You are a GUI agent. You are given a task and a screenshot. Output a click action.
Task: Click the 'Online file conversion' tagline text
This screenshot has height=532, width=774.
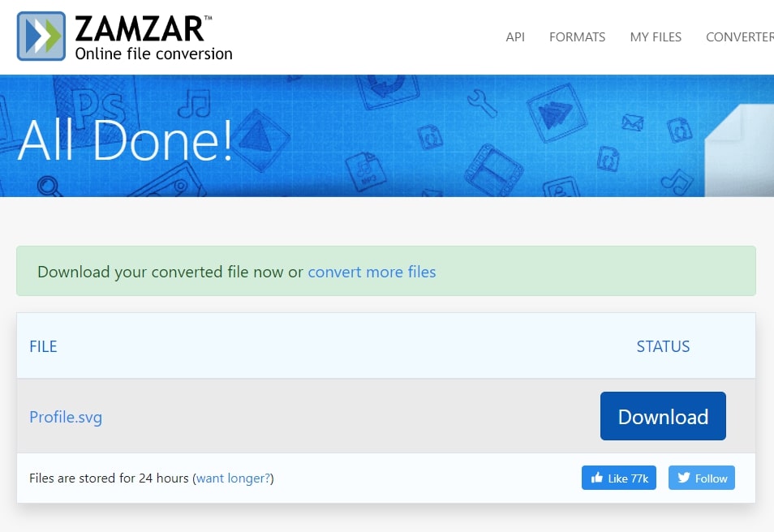coord(153,54)
